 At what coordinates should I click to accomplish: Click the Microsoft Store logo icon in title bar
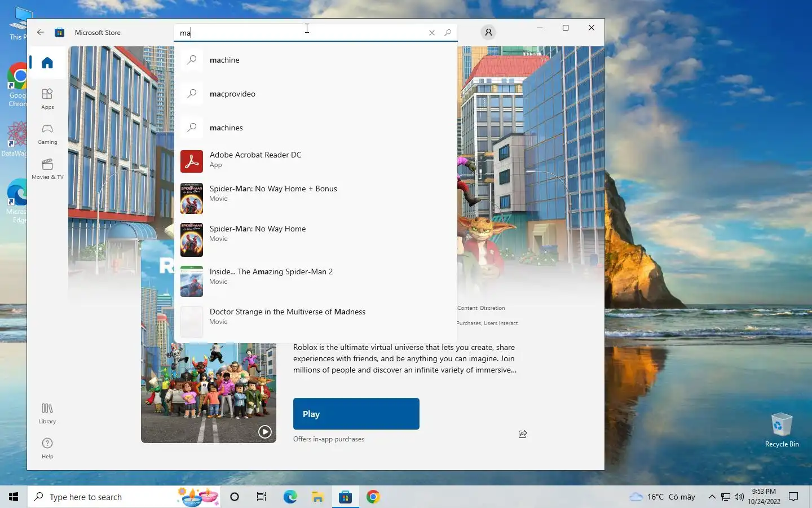click(x=59, y=32)
